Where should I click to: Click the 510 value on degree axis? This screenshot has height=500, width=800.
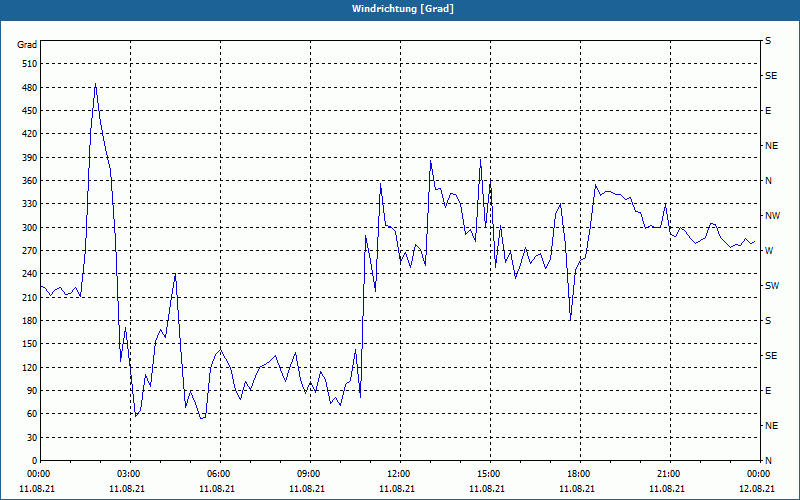coord(30,64)
